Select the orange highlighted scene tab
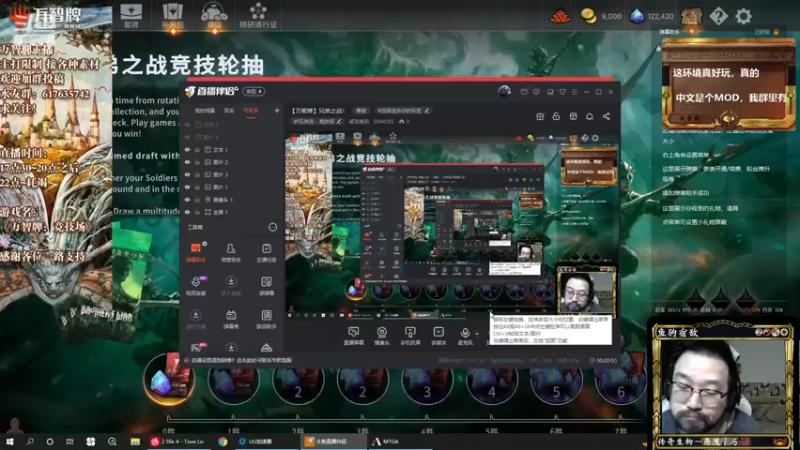 pyautogui.click(x=251, y=110)
